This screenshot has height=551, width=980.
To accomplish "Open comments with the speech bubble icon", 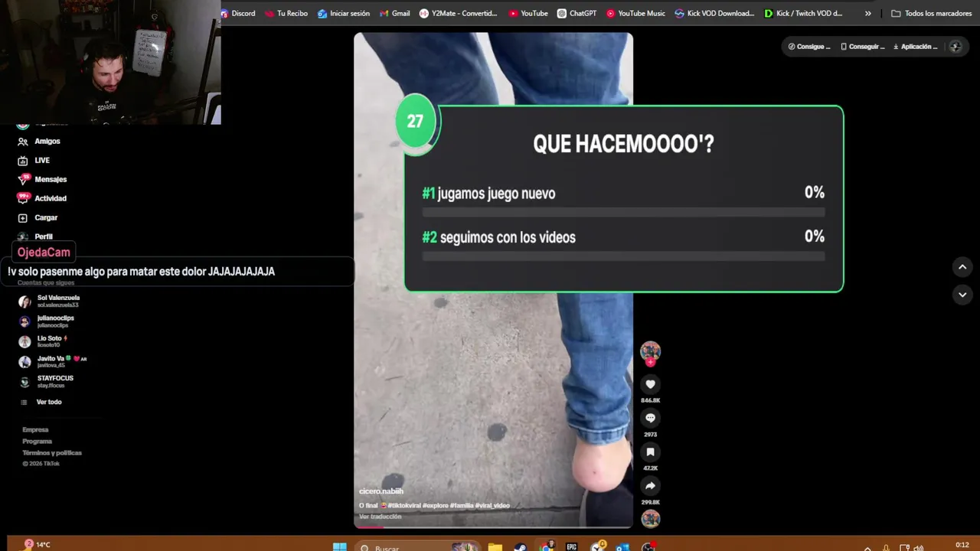I will (650, 418).
